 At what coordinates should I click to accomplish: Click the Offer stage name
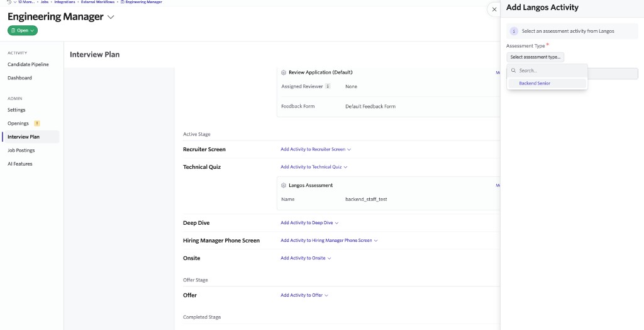click(x=190, y=295)
